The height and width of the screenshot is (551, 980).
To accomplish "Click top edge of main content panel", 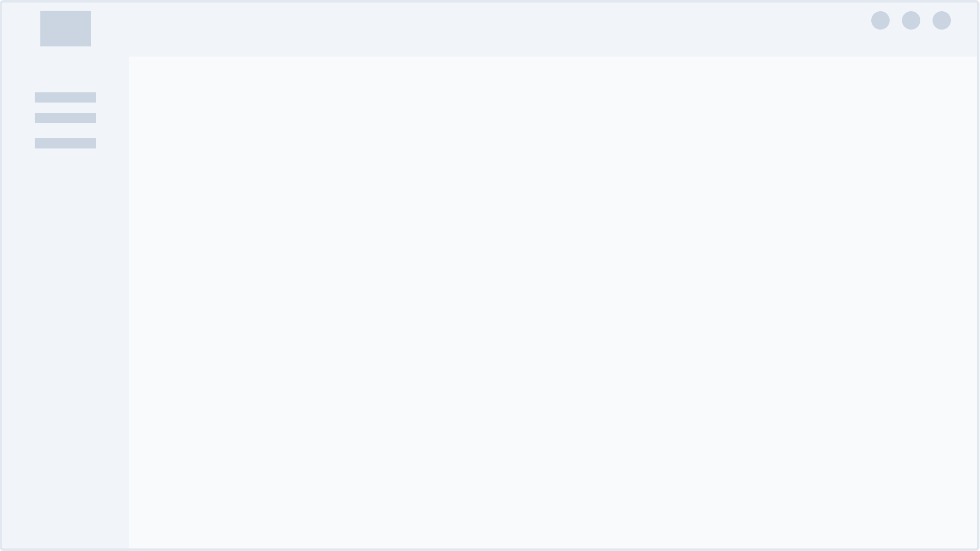I will pyautogui.click(x=553, y=58).
